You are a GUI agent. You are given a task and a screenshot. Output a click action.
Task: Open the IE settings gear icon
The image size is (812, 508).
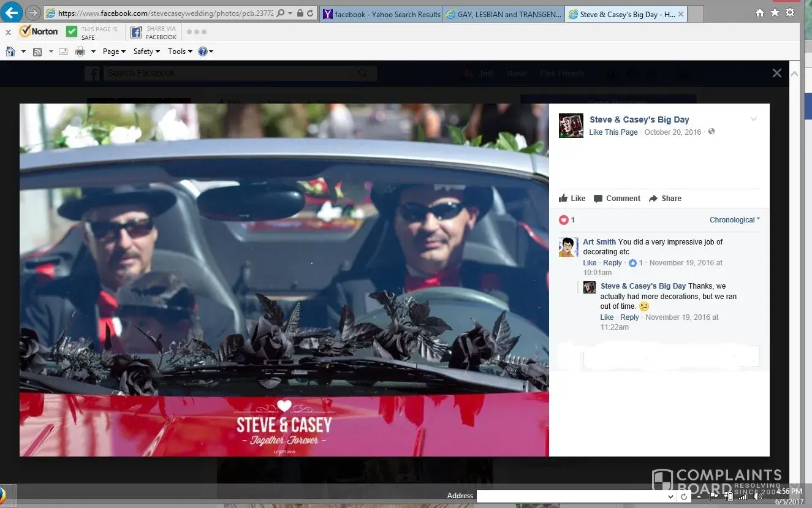tap(791, 13)
